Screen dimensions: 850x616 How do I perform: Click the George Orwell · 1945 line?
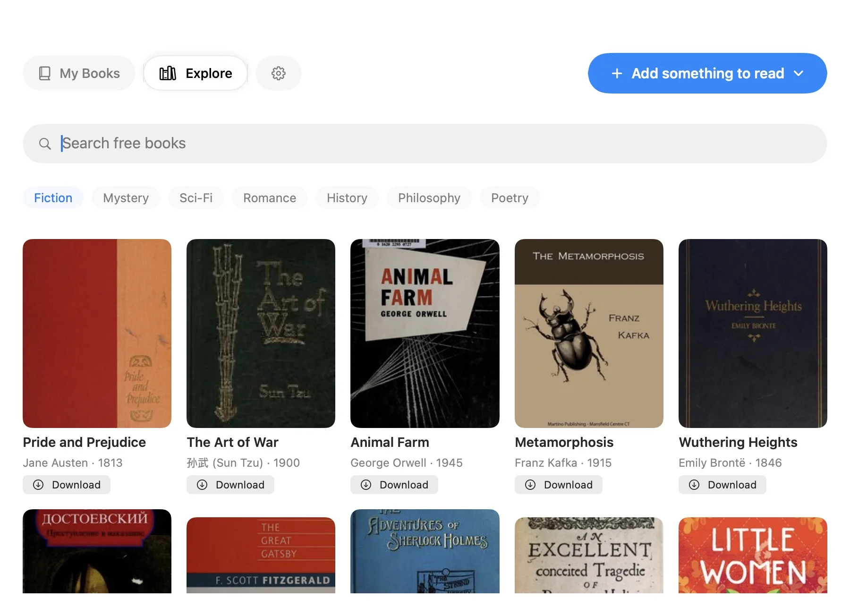click(407, 463)
